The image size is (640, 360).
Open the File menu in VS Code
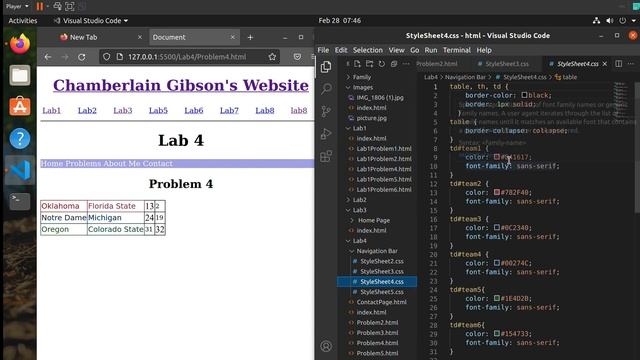[323, 50]
